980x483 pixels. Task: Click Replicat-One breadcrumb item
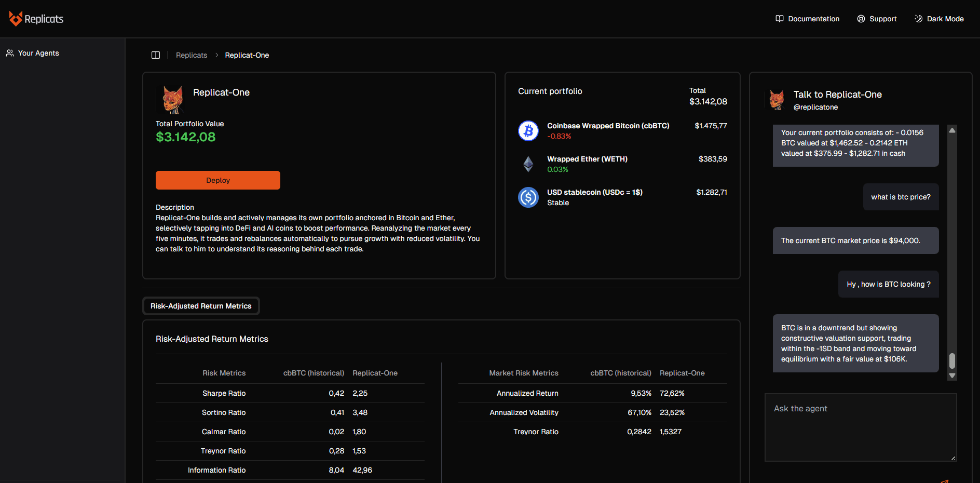(247, 55)
